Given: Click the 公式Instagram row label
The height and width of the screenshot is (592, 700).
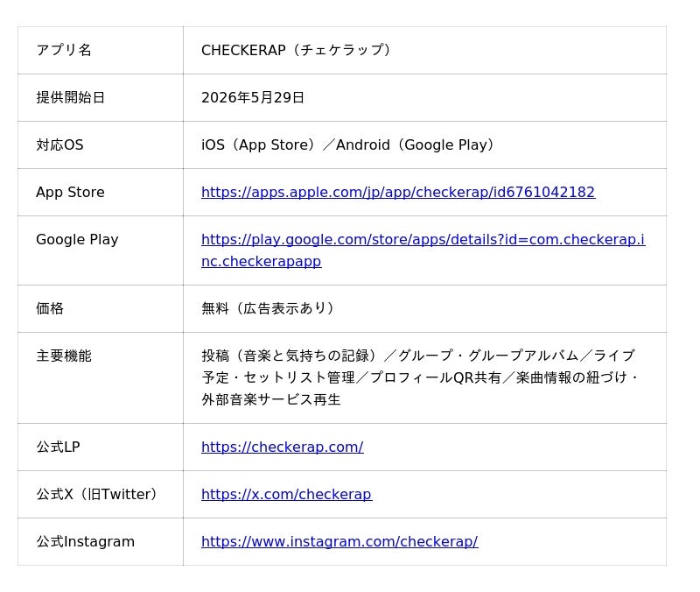Looking at the screenshot, I should (x=85, y=541).
